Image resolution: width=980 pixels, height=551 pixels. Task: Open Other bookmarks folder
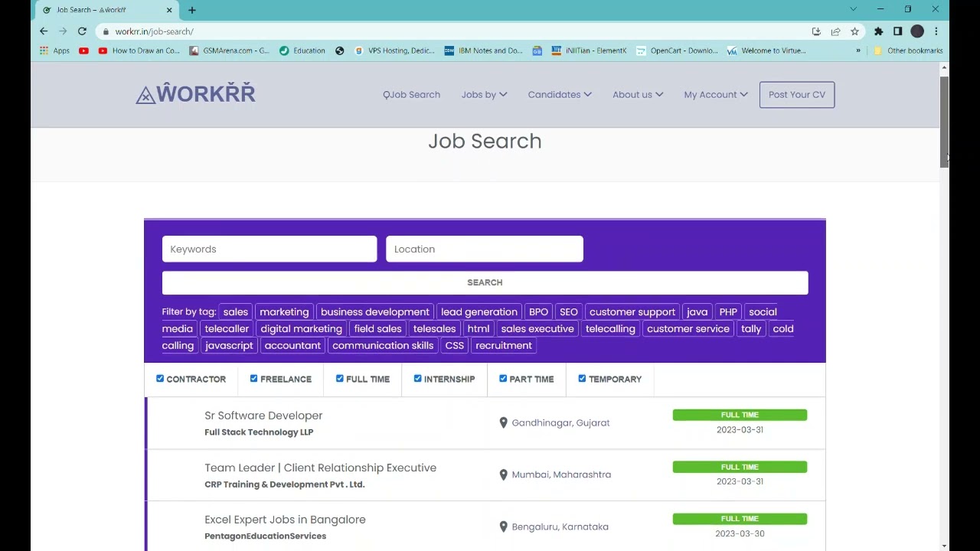[908, 51]
